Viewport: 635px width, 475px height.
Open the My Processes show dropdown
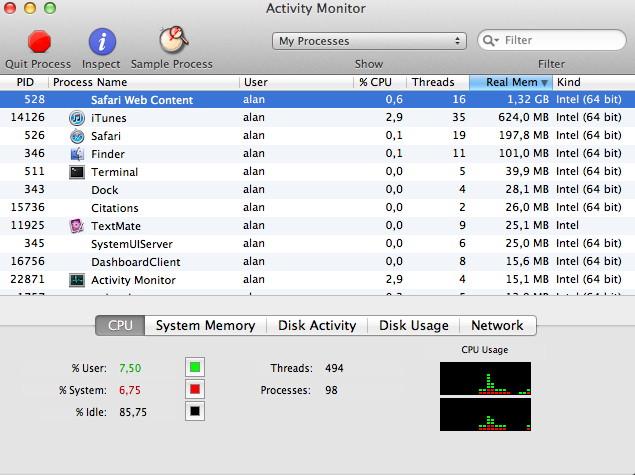click(369, 41)
